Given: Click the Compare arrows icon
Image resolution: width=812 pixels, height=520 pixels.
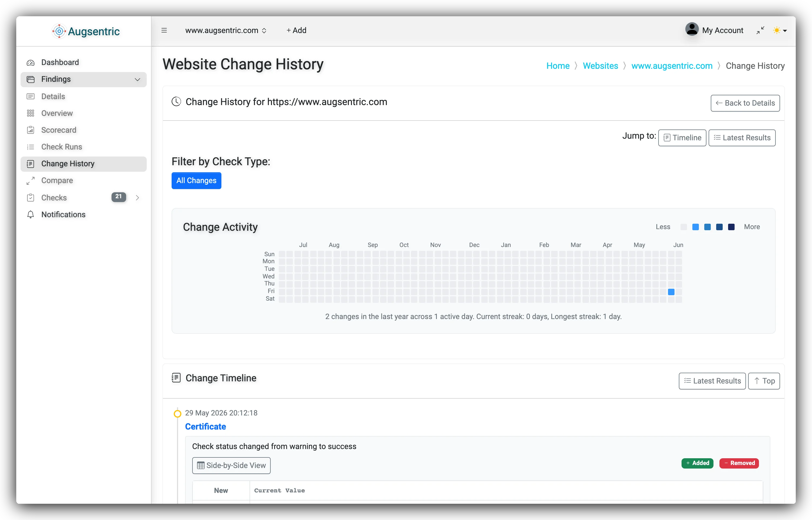Looking at the screenshot, I should point(31,181).
